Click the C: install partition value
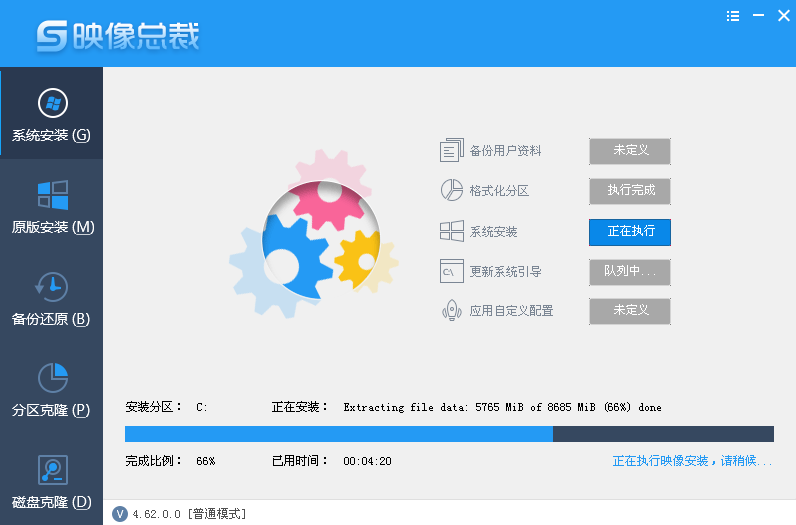Image resolution: width=796 pixels, height=525 pixels. click(x=202, y=407)
